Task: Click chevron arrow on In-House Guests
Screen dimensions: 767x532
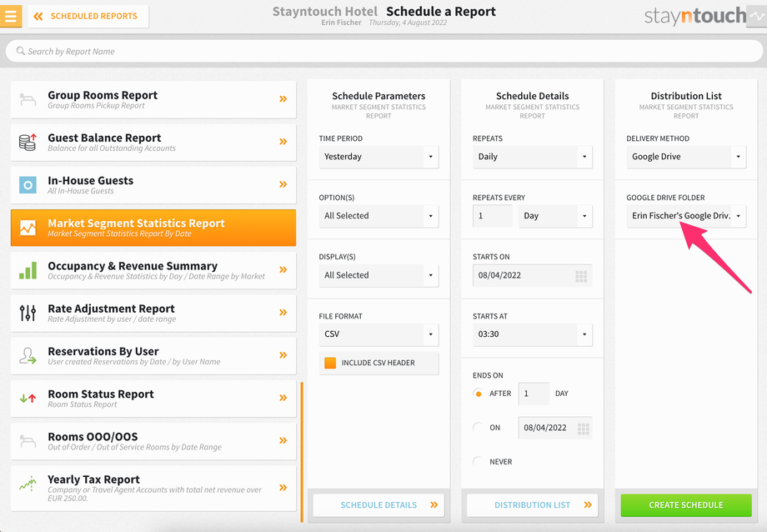Action: pos(283,184)
